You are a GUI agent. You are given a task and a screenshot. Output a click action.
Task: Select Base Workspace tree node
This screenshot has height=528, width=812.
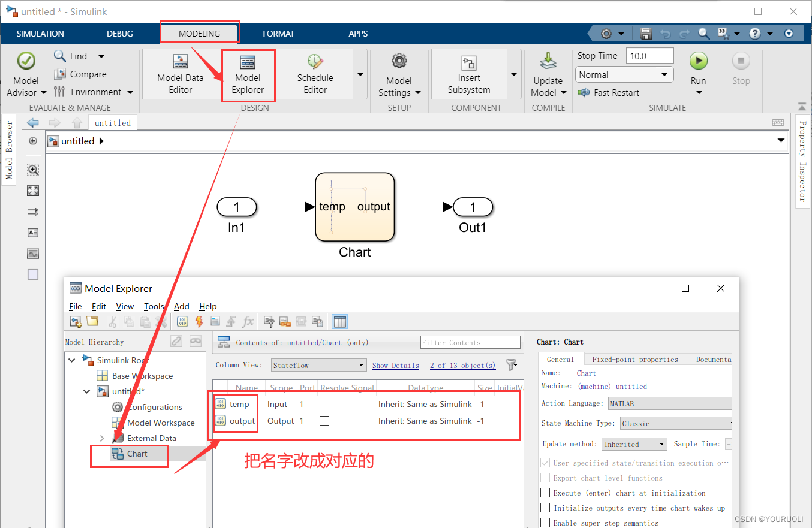142,376
